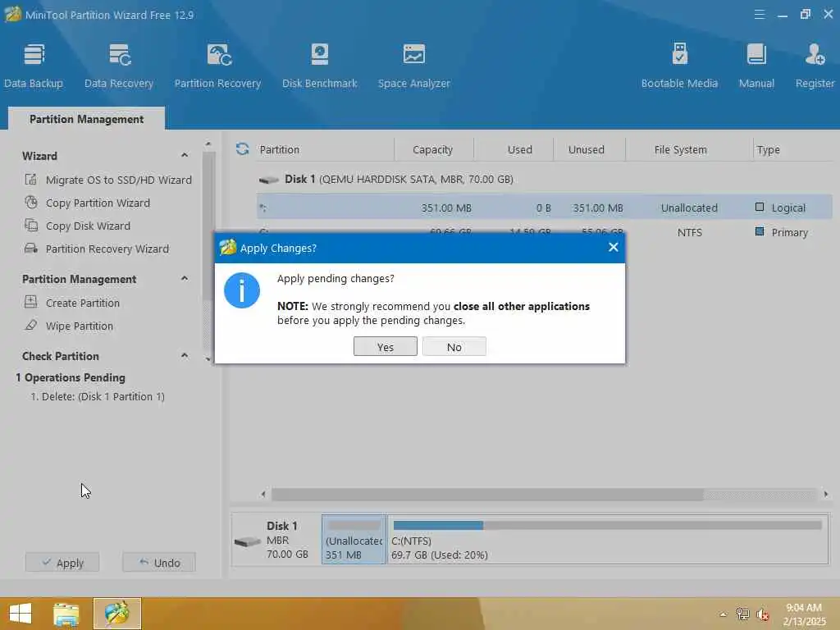Open the Manual
Screen dimensions: 840x630
(756, 66)
